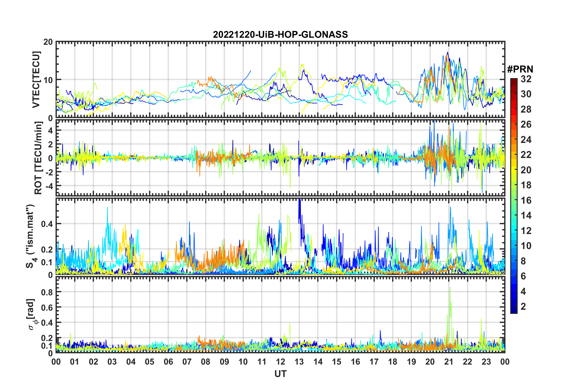Select the ROT axis tick label -4
This screenshot has width=561, height=392.
(49, 186)
